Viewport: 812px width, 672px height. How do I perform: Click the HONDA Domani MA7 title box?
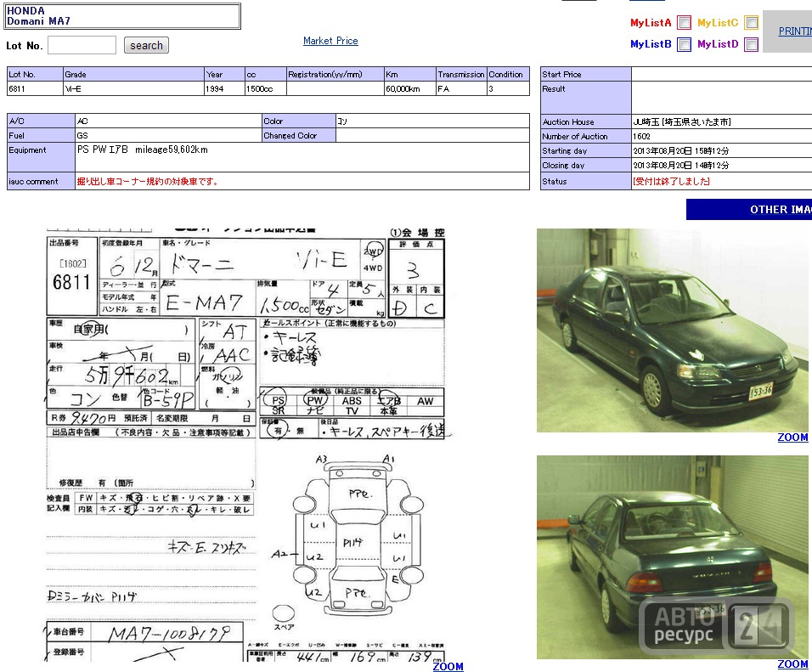[122, 16]
